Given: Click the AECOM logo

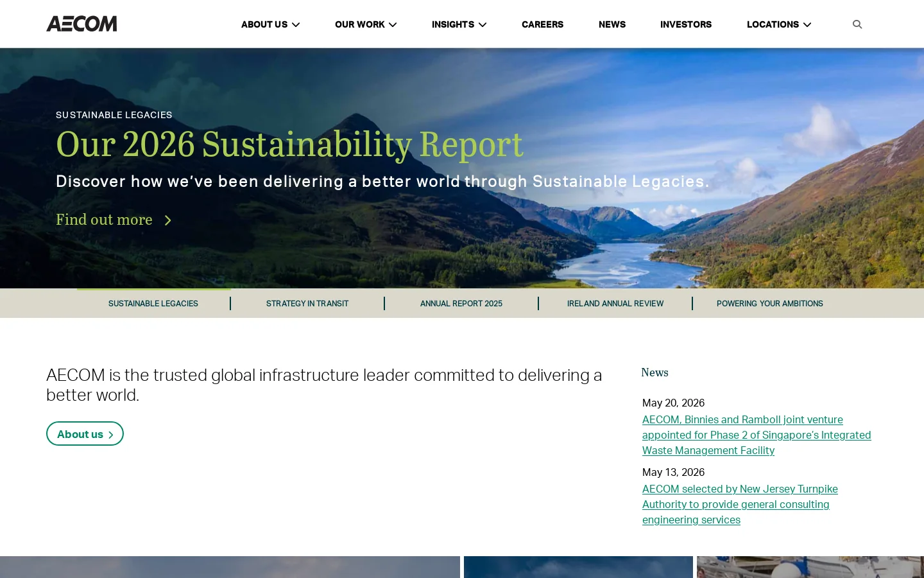Looking at the screenshot, I should tap(81, 24).
